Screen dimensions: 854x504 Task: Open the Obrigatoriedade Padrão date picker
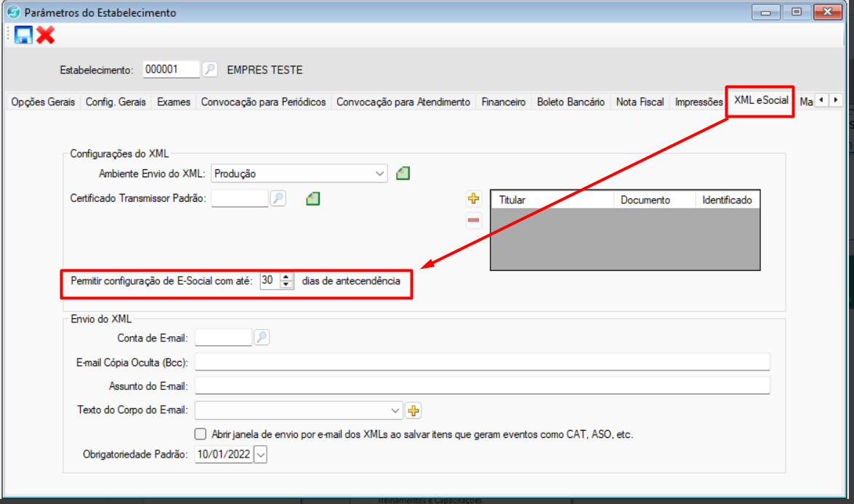tap(261, 455)
